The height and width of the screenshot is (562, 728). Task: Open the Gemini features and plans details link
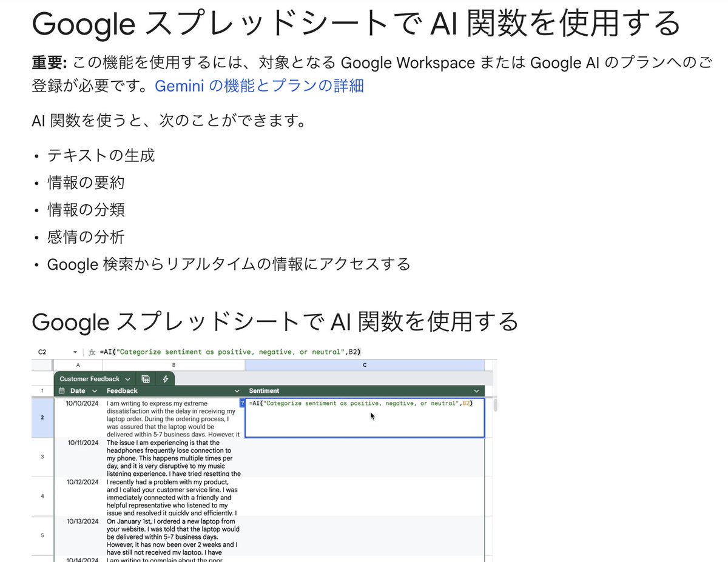coord(259,86)
